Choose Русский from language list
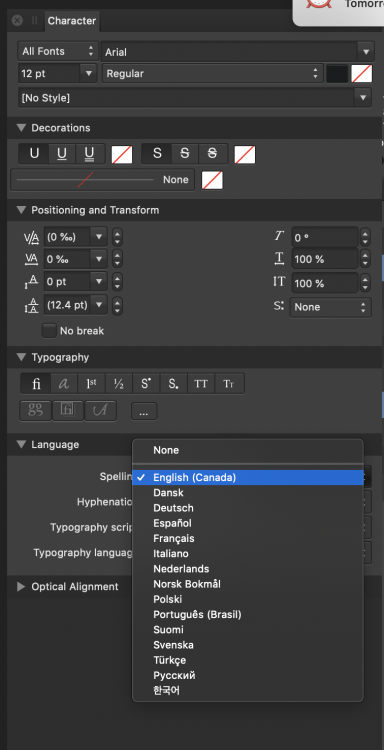 tap(248, 676)
